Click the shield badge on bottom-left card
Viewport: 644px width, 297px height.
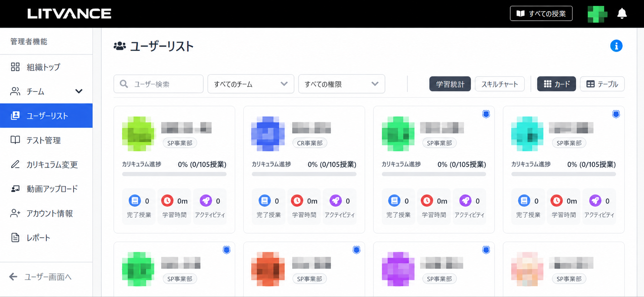tap(227, 250)
